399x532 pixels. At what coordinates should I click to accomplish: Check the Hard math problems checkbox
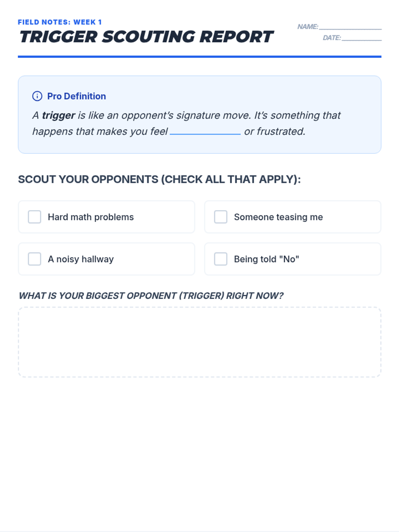click(x=35, y=217)
